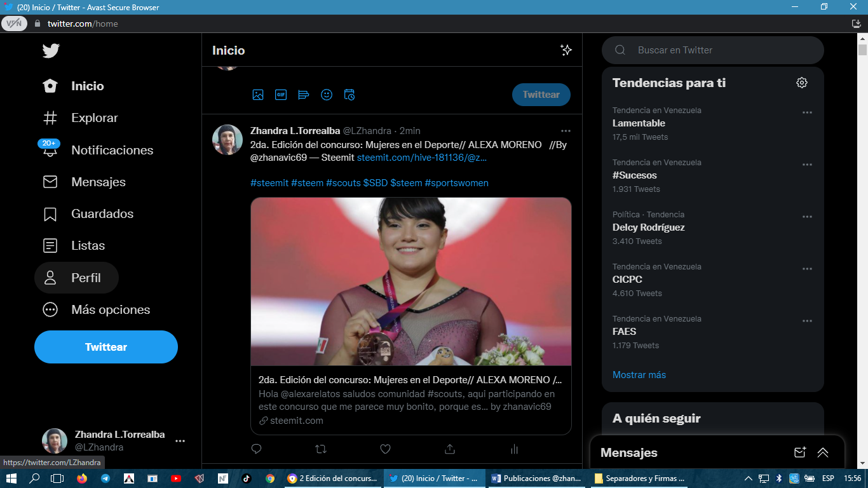The image size is (868, 488).
Task: Schedule the tweet with calendar icon
Action: pos(349,95)
